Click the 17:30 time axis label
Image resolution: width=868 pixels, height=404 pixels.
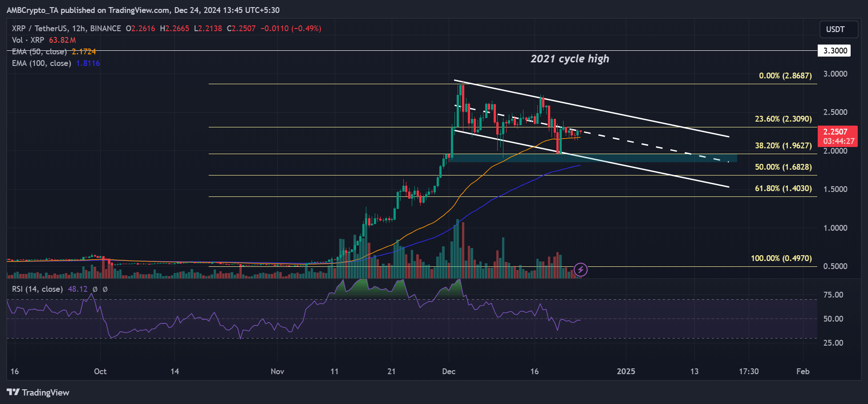click(x=749, y=371)
